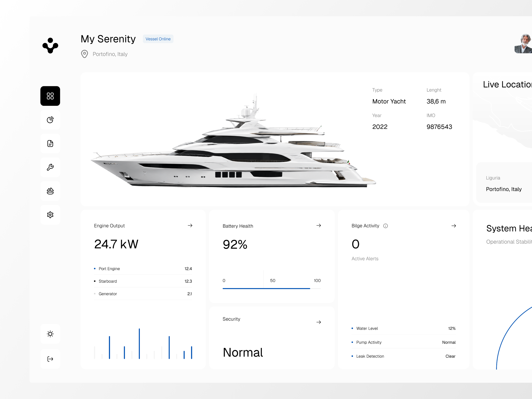The image size is (532, 399).
Task: Click the IMO number 9876543
Action: coord(439,127)
